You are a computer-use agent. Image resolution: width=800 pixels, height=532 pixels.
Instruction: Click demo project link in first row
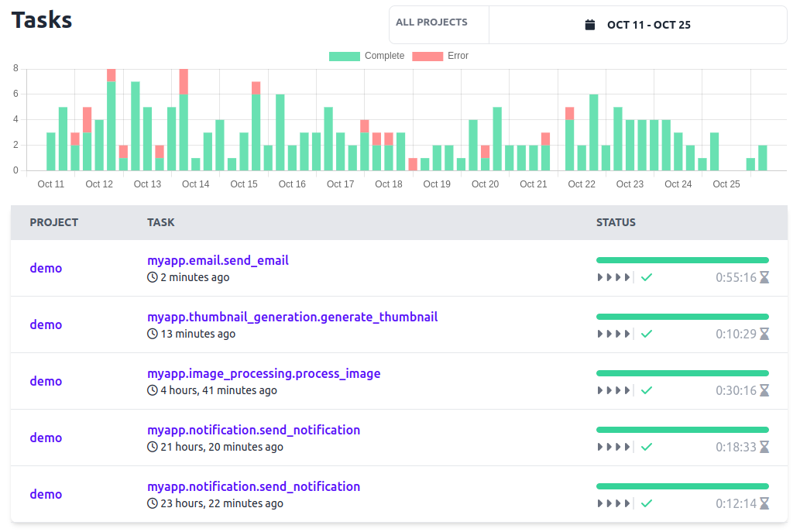coord(46,268)
